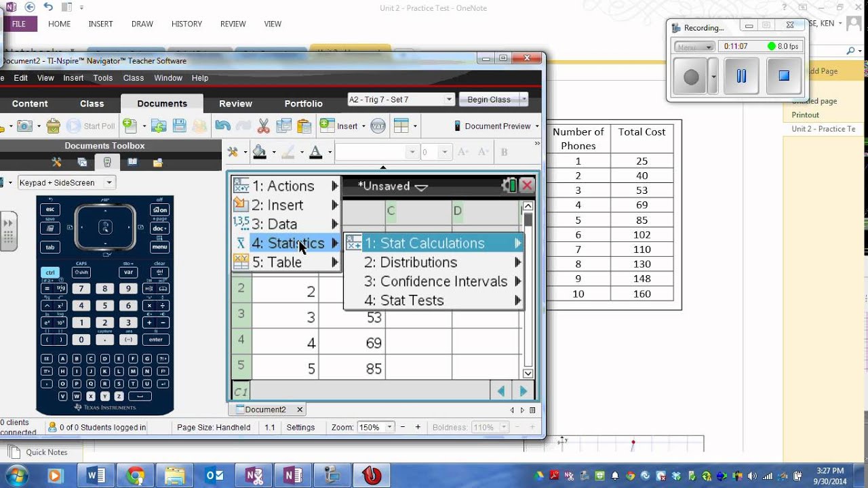Select 3: Confidence Intervals menu item

click(x=434, y=281)
